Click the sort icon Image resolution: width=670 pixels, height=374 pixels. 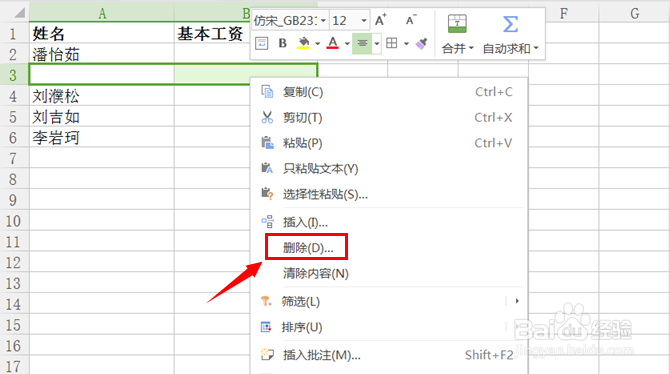tap(266, 327)
